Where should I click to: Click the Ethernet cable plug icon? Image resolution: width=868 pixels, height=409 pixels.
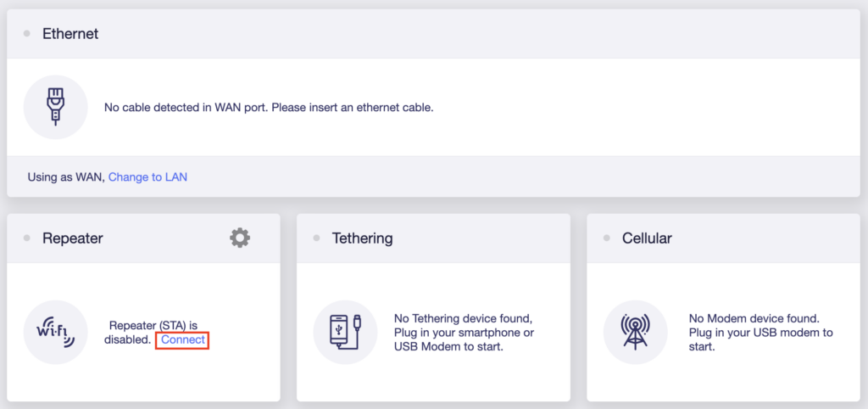pos(55,107)
